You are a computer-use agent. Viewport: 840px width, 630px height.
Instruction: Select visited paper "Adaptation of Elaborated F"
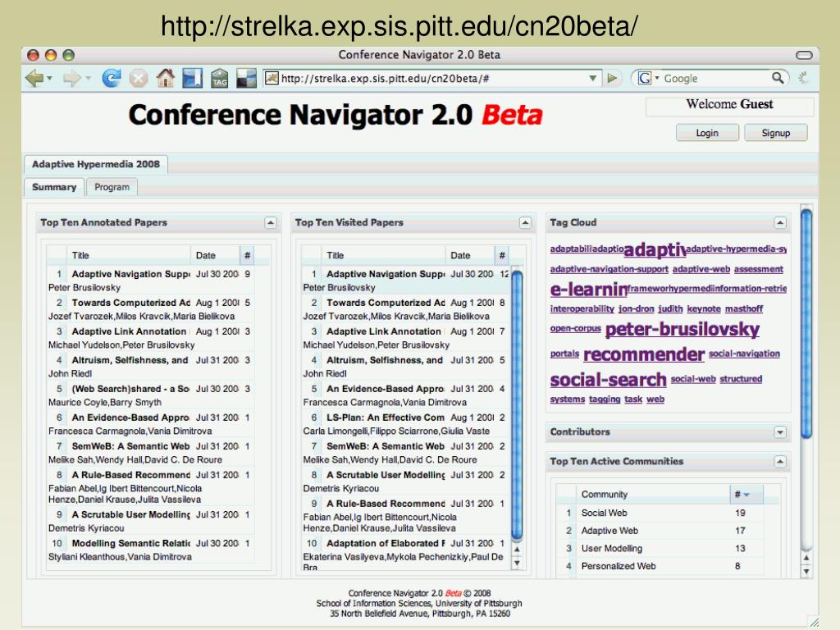pyautogui.click(x=405, y=554)
